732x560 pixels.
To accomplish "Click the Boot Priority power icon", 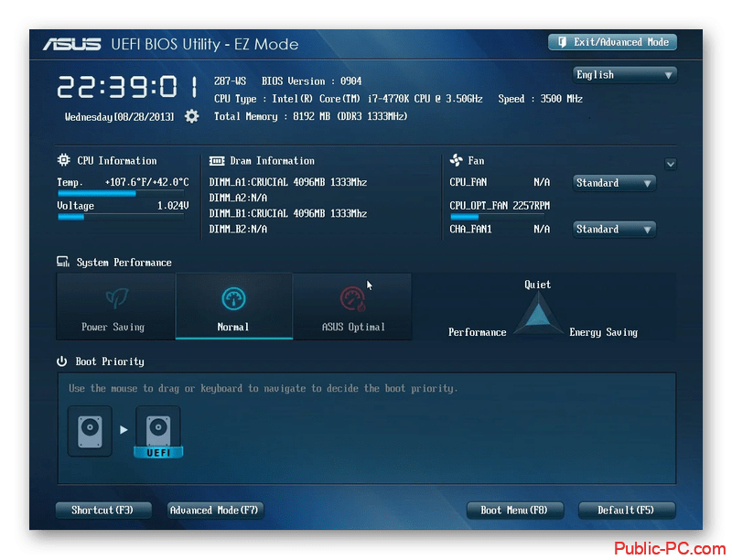I will coord(61,361).
